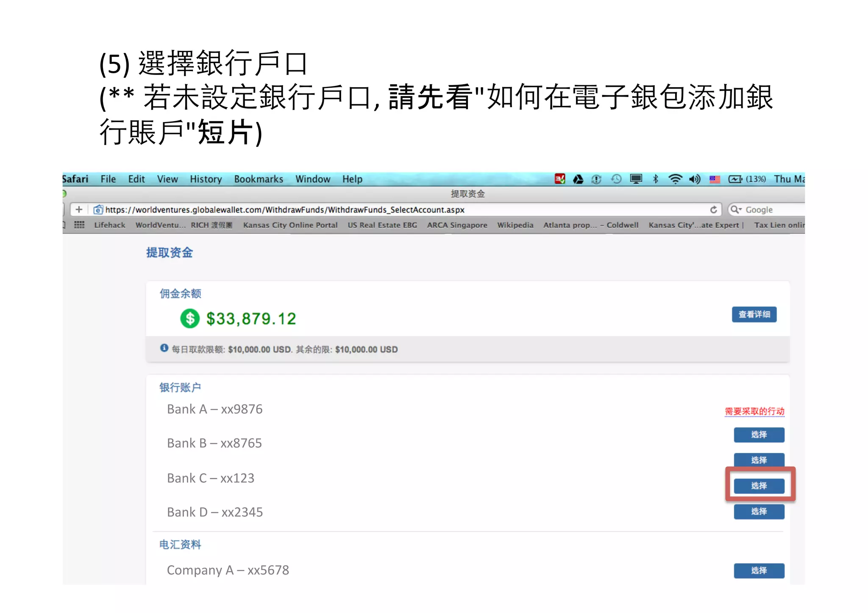
Task: Click the 佣金余额 section label
Action: point(180,294)
